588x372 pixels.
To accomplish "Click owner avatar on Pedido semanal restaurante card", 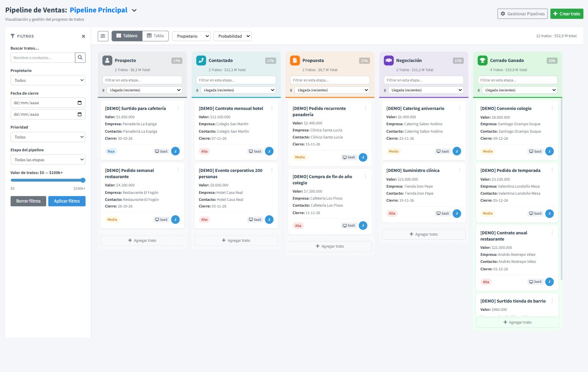I will pos(175,219).
